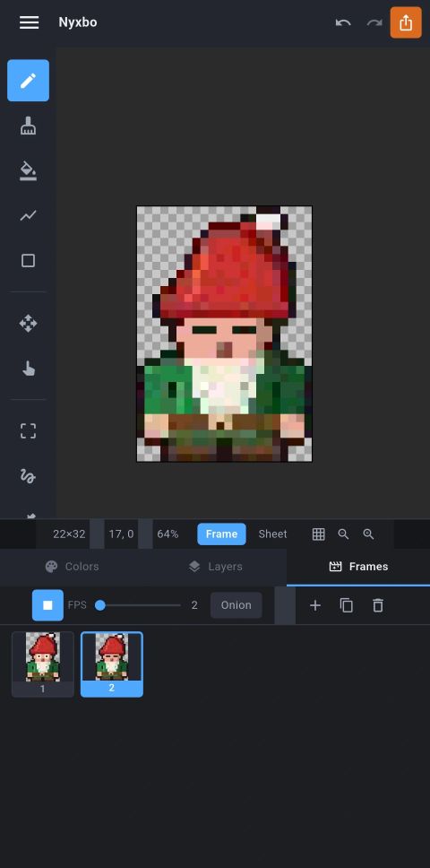Click the gnome's white hat pom-pom
The width and height of the screenshot is (430, 868).
pos(268,221)
